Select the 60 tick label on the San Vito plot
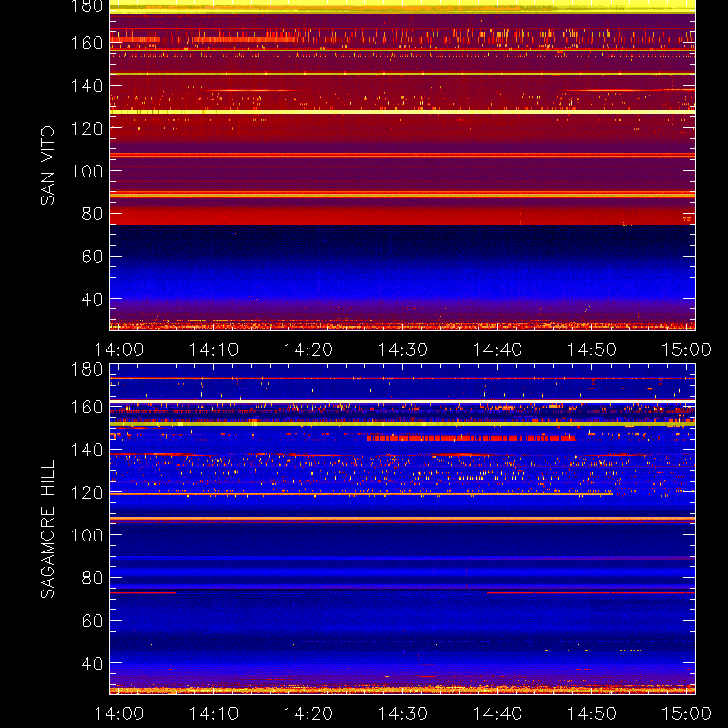 [92, 257]
